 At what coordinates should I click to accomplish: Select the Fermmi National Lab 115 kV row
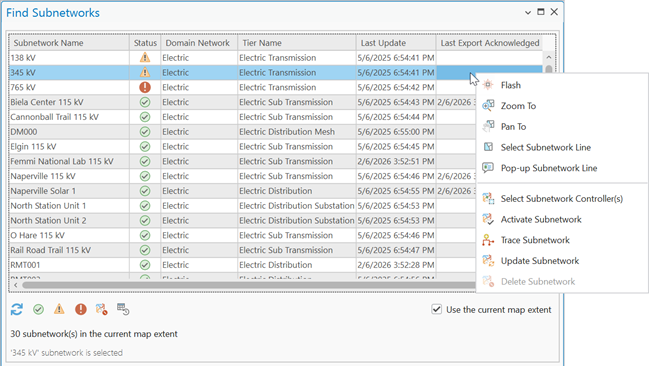(x=242, y=161)
